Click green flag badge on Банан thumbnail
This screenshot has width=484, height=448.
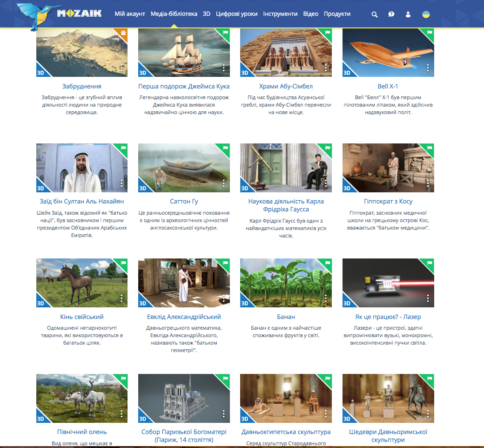327,263
